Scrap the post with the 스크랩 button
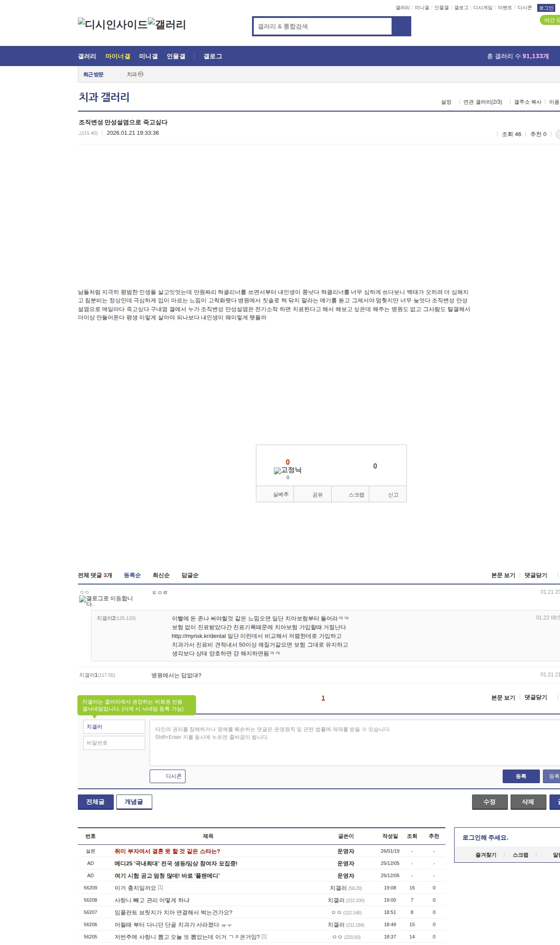Screen dimensions: 560x945 coord(356,495)
